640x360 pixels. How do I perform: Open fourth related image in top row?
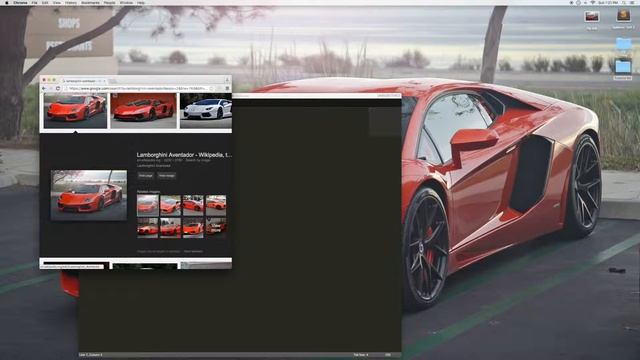216,205
